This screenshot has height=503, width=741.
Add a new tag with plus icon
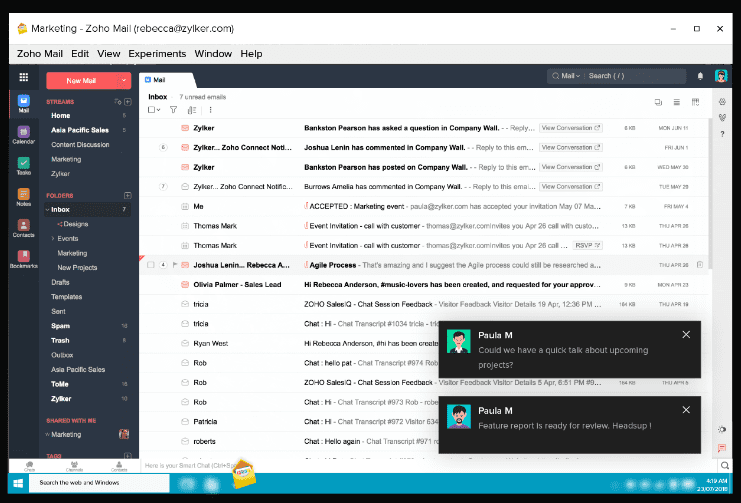(x=128, y=456)
